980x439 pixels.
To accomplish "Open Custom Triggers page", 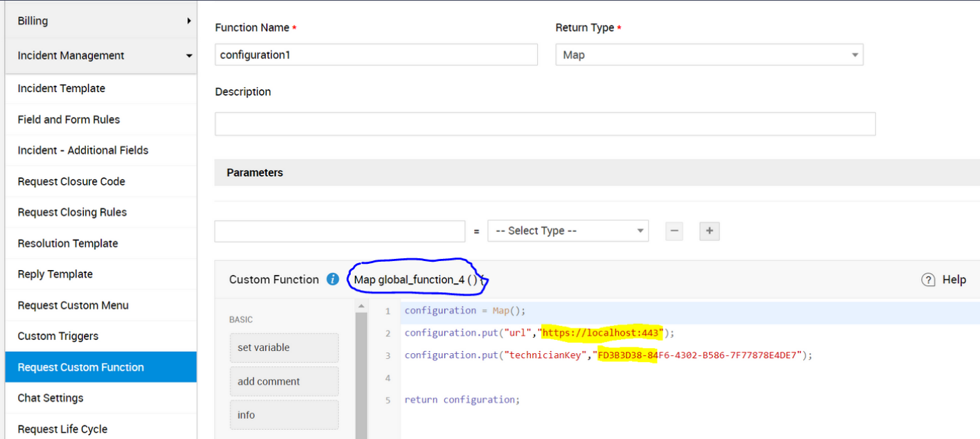I will point(58,337).
